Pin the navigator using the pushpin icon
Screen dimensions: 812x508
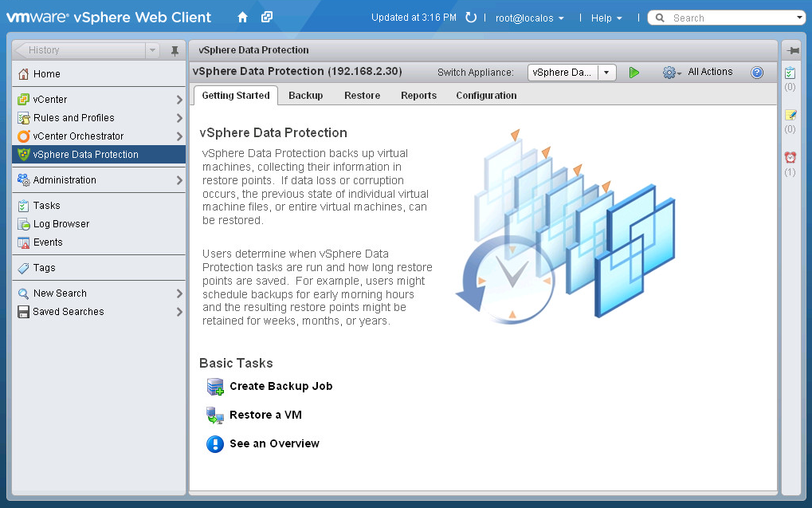pyautogui.click(x=175, y=51)
